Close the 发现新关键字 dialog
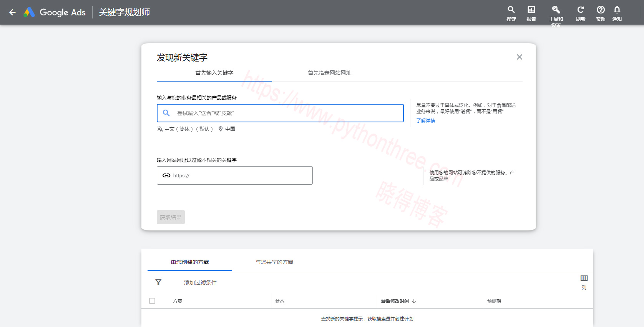Viewport: 644px width, 327px height. (520, 57)
